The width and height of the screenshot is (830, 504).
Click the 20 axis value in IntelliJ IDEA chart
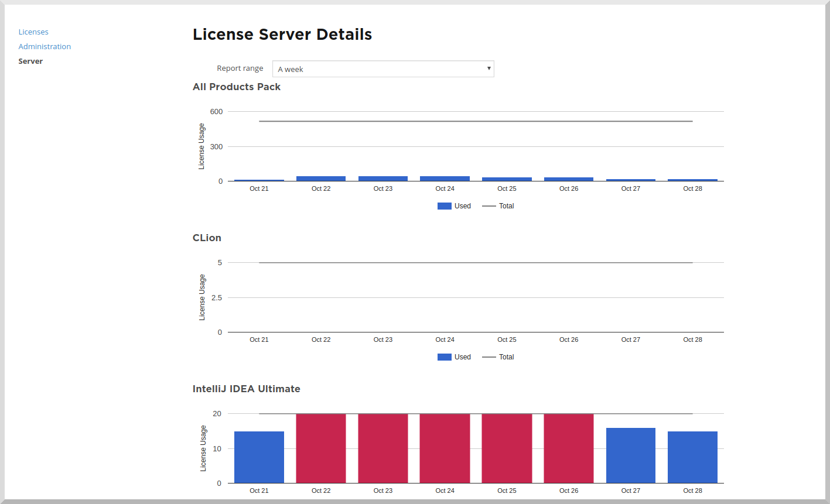click(217, 414)
